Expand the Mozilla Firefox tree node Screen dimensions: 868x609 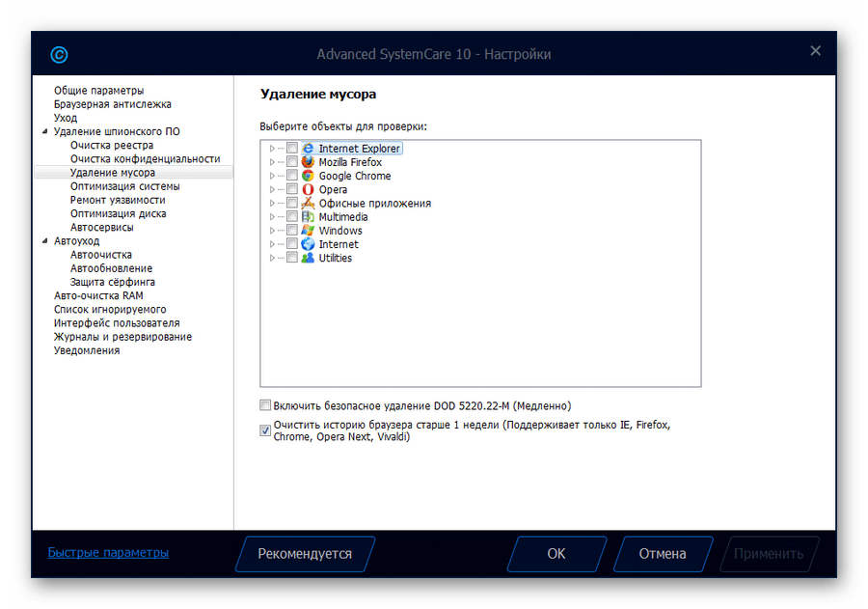272,162
